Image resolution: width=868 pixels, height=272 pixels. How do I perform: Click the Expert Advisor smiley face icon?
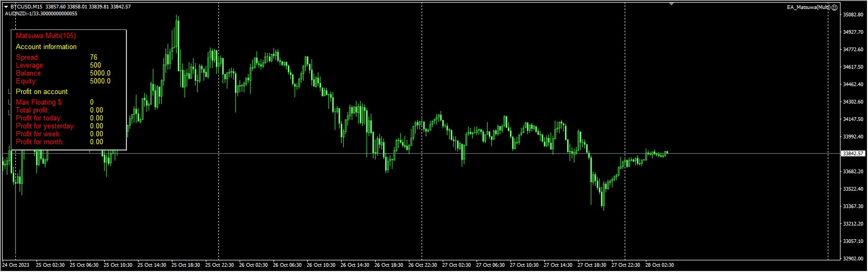tap(834, 7)
